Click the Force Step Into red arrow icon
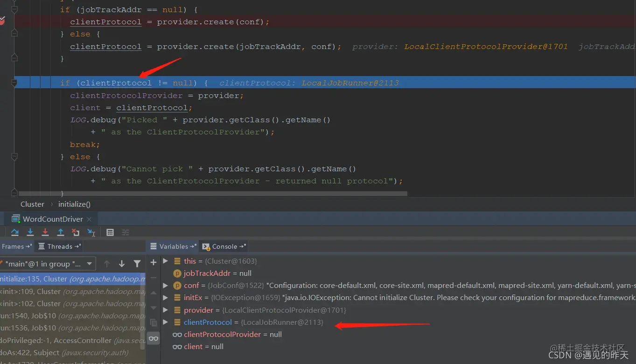Viewport: 636px width, 364px height. tap(45, 232)
